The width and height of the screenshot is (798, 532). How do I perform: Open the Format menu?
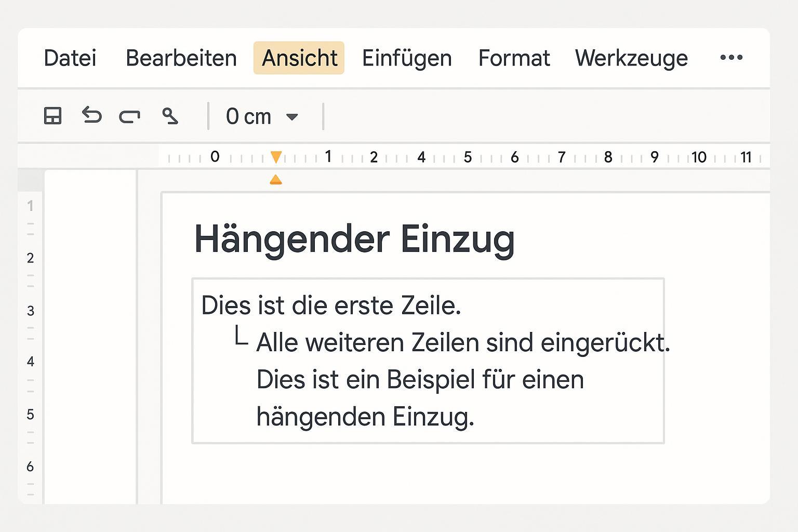tap(514, 58)
